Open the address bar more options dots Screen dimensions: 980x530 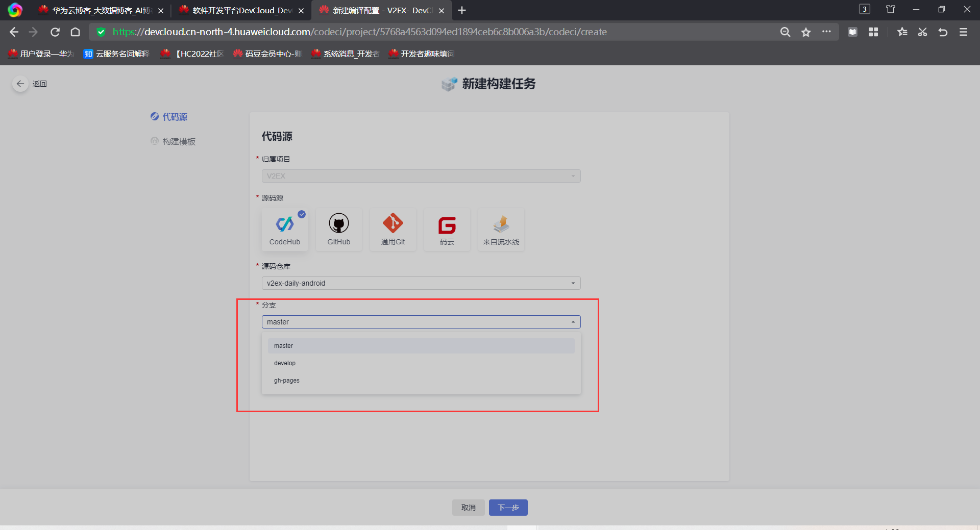(x=826, y=32)
